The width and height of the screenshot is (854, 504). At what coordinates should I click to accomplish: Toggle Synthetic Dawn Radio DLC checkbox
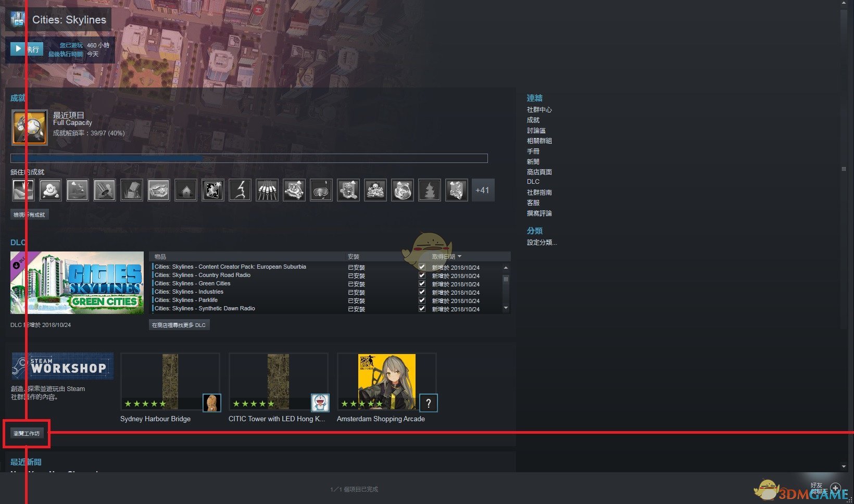(x=422, y=308)
